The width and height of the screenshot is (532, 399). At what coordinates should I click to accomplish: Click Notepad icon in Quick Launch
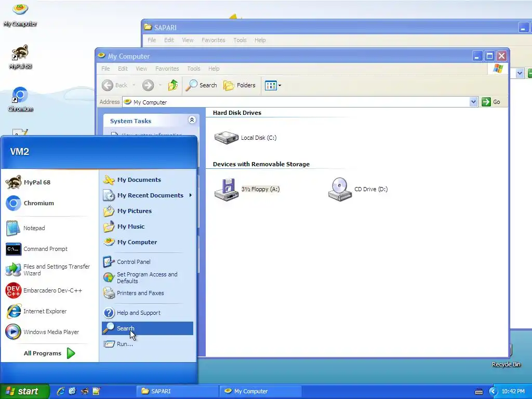point(96,391)
